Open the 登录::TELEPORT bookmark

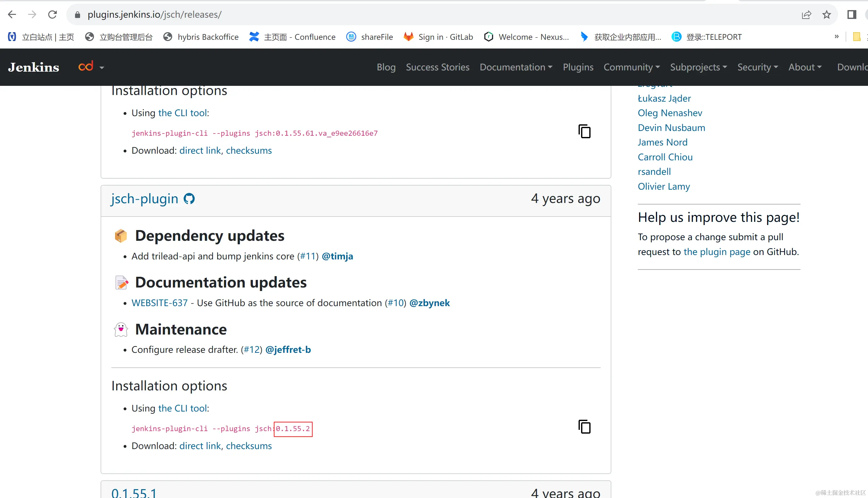(707, 37)
